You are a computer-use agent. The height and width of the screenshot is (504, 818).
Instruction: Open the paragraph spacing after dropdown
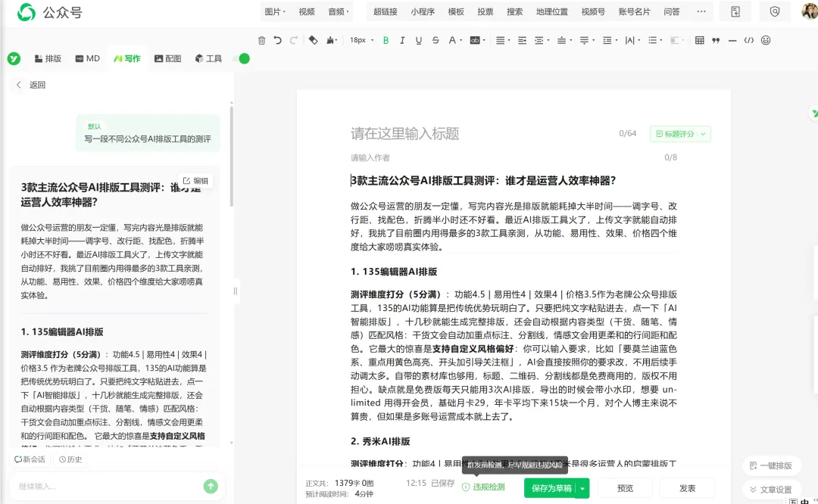pyautogui.click(x=586, y=40)
